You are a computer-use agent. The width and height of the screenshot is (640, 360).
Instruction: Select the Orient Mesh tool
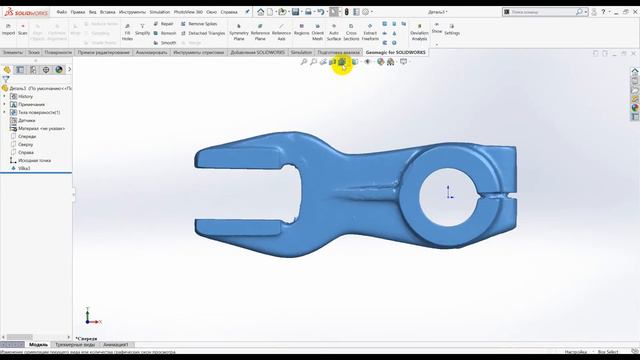(318, 32)
